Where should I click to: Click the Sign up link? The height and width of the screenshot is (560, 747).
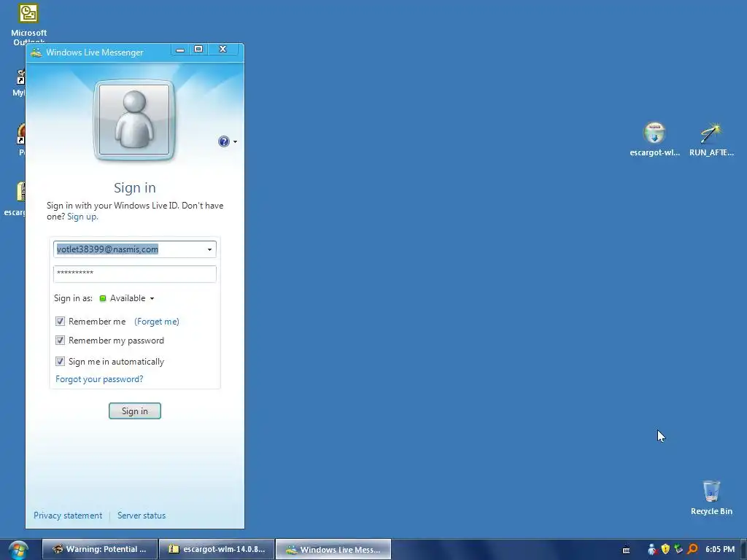pyautogui.click(x=82, y=217)
